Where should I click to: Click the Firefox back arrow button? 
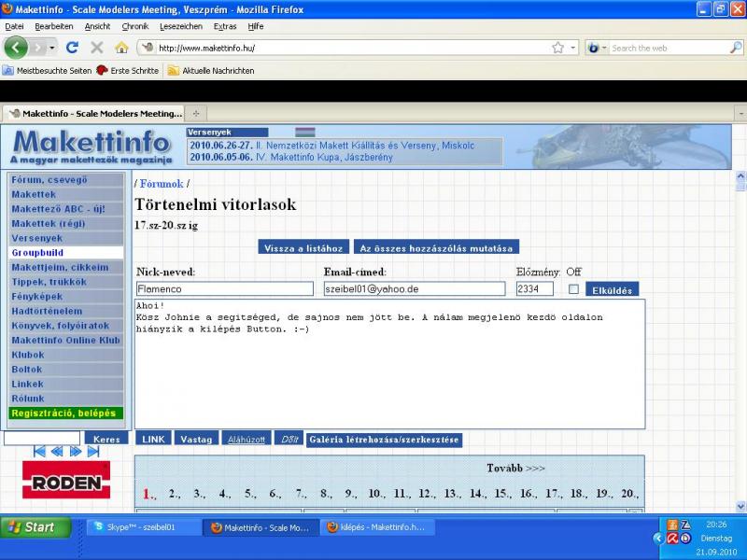(17, 47)
